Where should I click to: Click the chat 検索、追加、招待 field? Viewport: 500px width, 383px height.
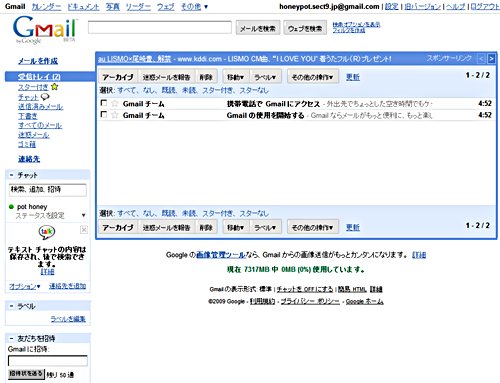[x=47, y=190]
